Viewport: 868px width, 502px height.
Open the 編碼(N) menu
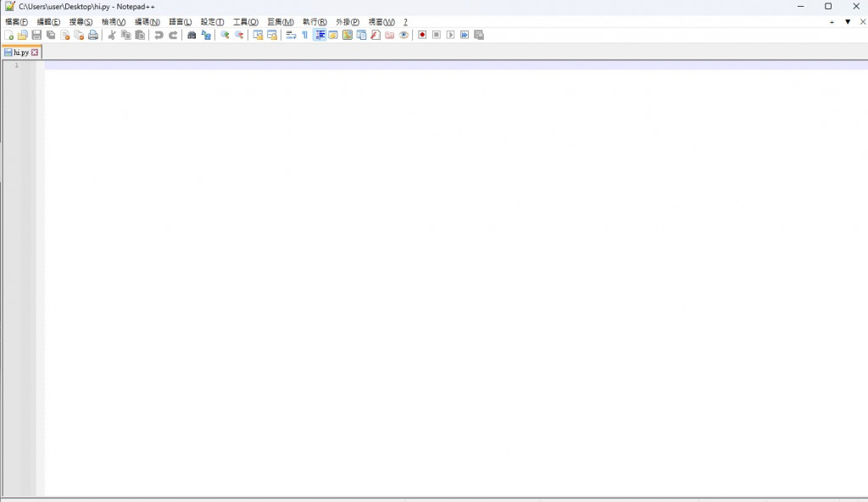[x=147, y=22]
